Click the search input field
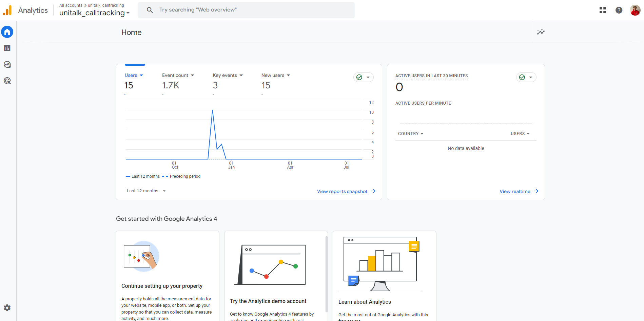Viewport: 644px width, 321px height. tap(251, 10)
